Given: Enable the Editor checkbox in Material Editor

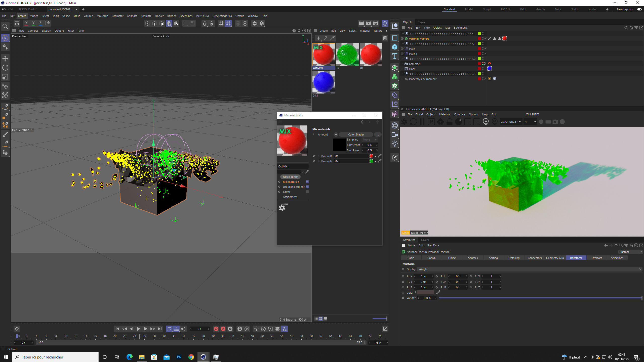Looking at the screenshot, I should tap(307, 192).
